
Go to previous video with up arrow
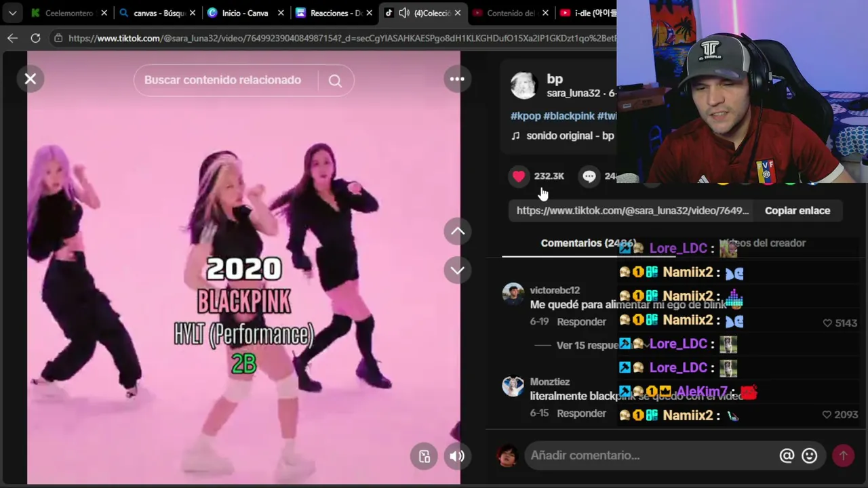tap(458, 232)
